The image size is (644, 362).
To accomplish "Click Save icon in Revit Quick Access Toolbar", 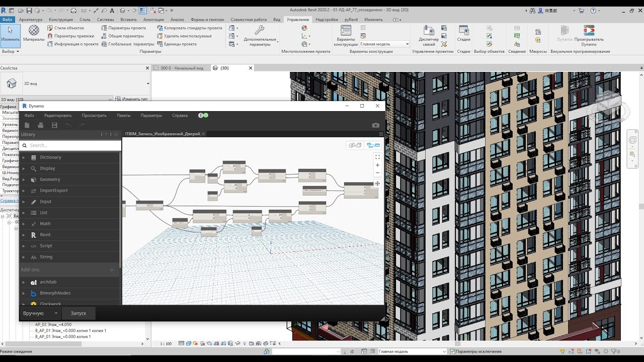I will click(x=29, y=11).
